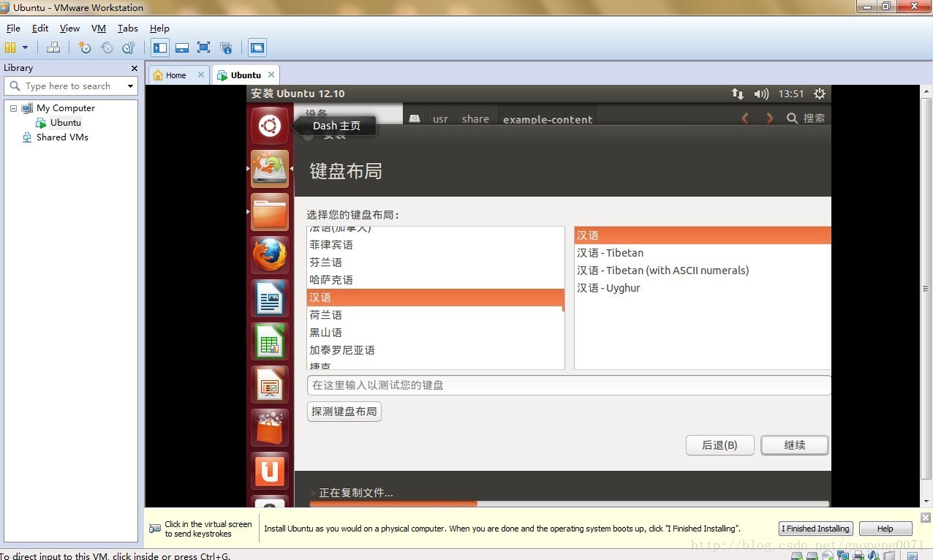Click the yellow Suspend VM toolbar icon
Viewport: 933px width, 560px height.
10,48
